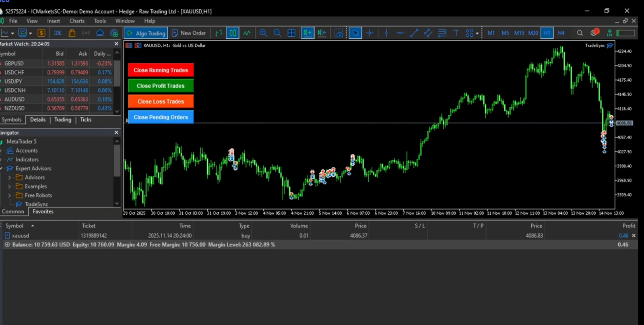The width and height of the screenshot is (644, 325).
Task: Expand the Free Robots folder
Action: point(9,195)
